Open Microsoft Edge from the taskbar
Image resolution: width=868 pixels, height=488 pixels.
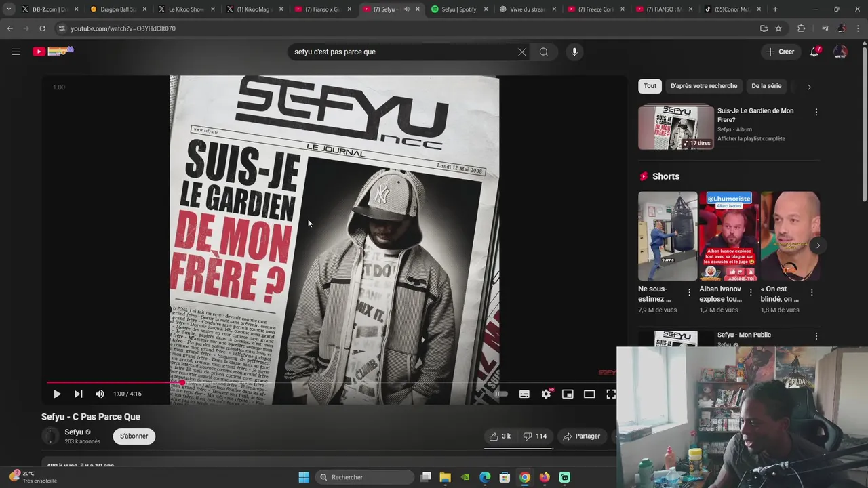point(485,477)
